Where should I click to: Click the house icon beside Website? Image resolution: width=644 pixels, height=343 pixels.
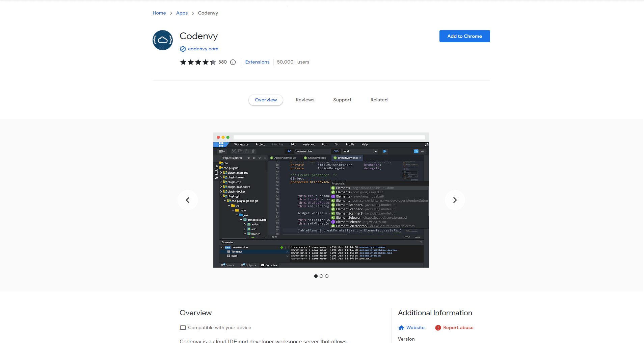[x=401, y=328]
